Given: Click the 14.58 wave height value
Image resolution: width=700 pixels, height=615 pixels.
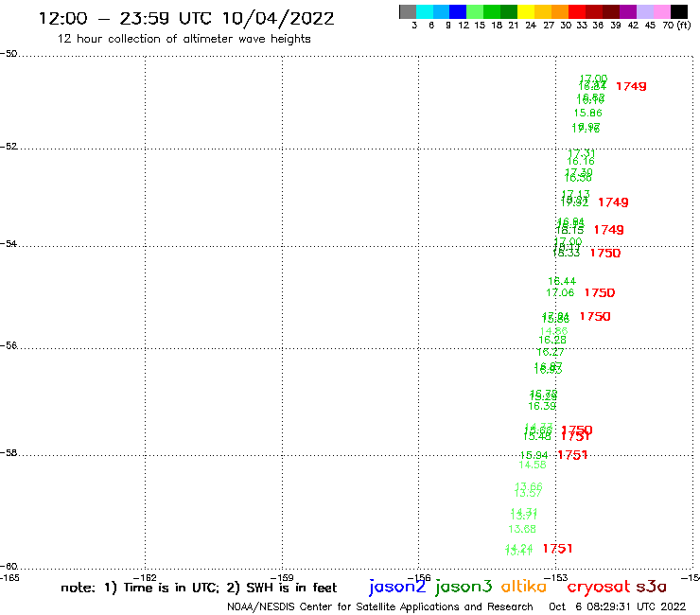Looking at the screenshot, I should [533, 465].
